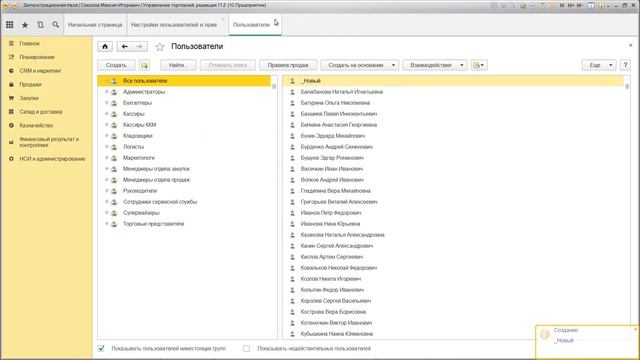The height and width of the screenshot is (360, 640).
Task: Select Кладовщики group row
Action: click(x=184, y=136)
